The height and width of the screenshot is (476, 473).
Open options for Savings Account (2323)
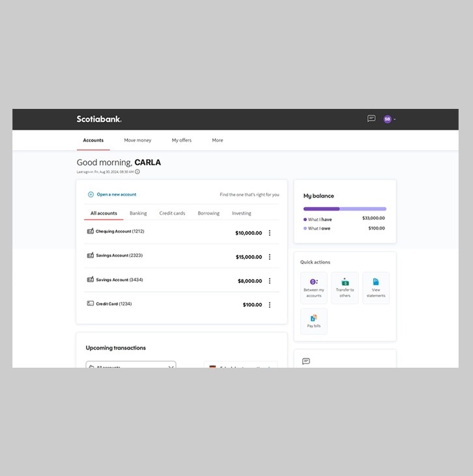(270, 257)
